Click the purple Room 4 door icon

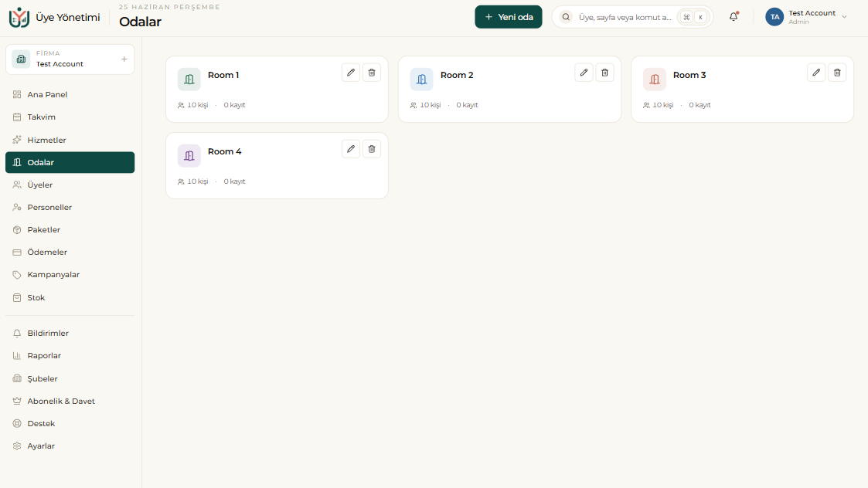[x=189, y=155]
